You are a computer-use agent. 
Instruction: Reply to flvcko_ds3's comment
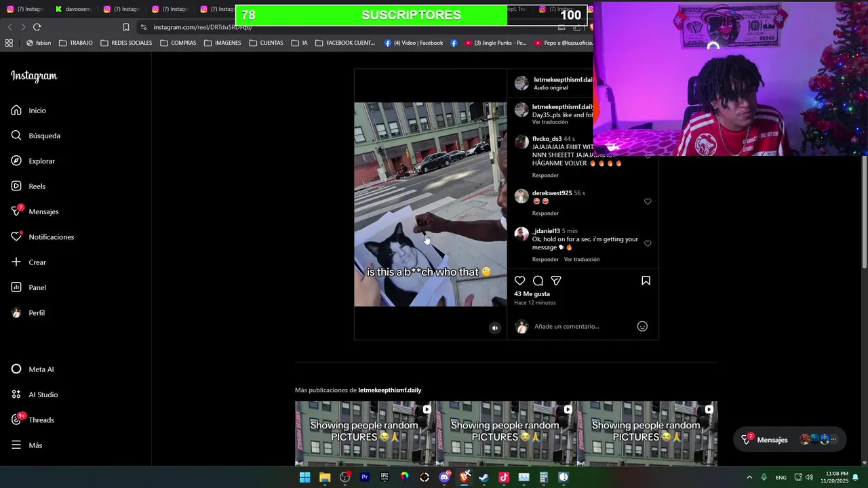point(545,176)
